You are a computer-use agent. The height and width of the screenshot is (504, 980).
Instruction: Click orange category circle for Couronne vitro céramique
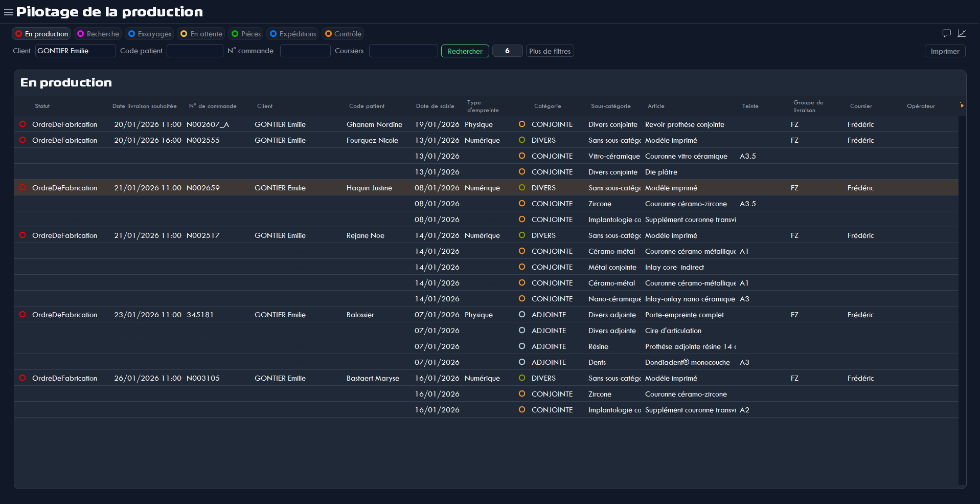(x=521, y=156)
